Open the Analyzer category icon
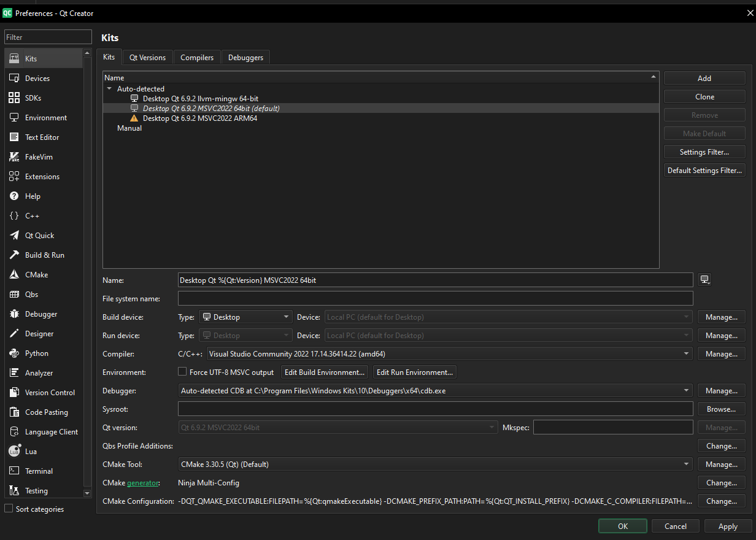756x540 pixels. point(14,372)
